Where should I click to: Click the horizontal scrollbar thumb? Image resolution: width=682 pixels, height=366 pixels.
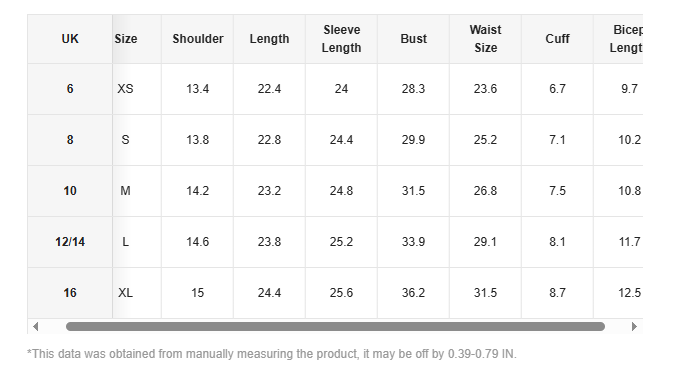(335, 326)
